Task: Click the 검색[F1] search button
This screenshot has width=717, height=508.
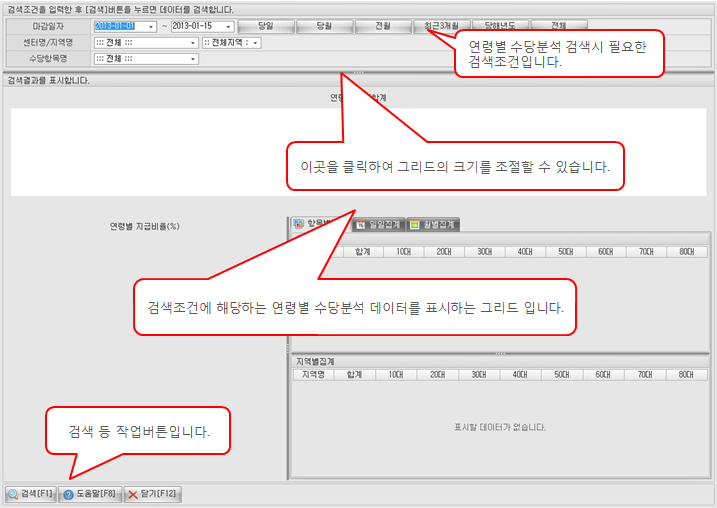Action: click(29, 494)
